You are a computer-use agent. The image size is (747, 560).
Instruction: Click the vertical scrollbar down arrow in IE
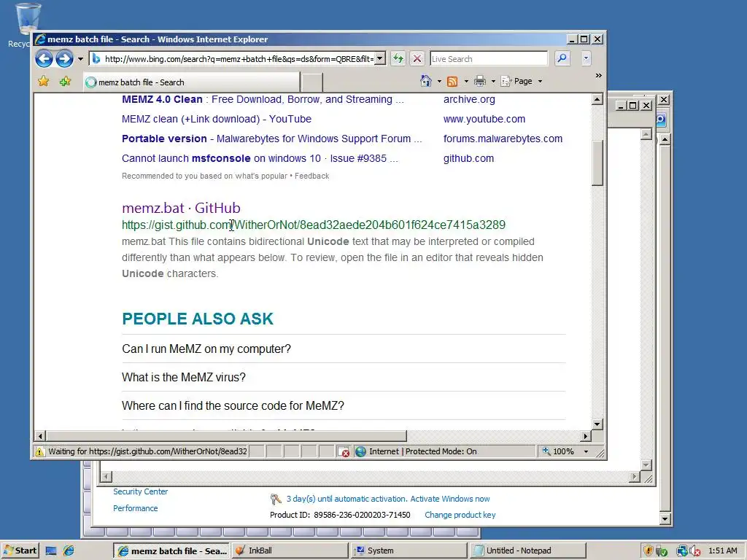coord(597,424)
